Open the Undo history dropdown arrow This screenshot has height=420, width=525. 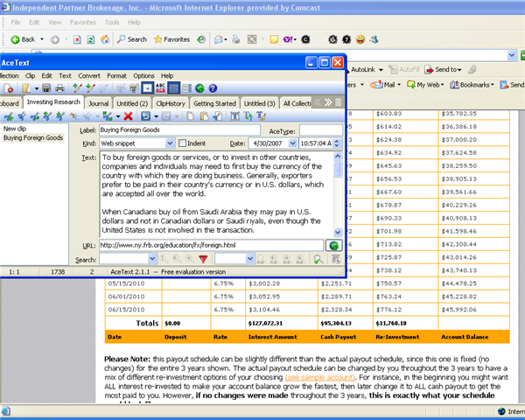pos(156,116)
